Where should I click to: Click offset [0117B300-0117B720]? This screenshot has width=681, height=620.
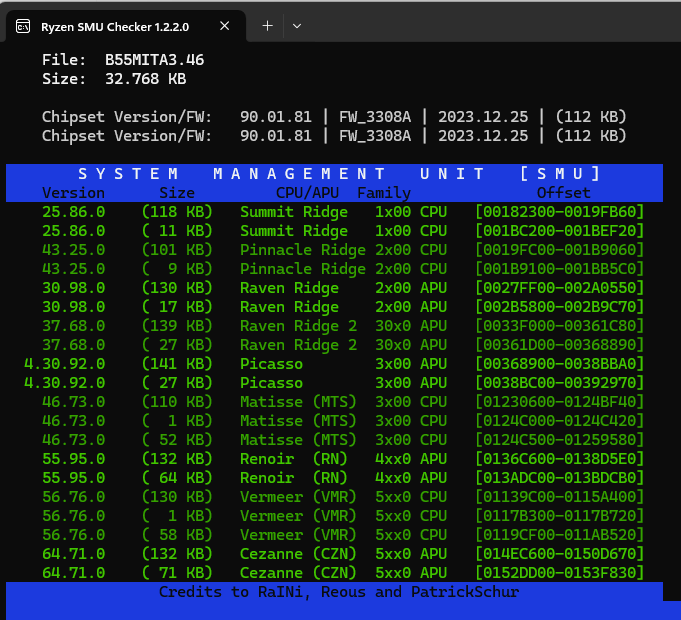559,516
